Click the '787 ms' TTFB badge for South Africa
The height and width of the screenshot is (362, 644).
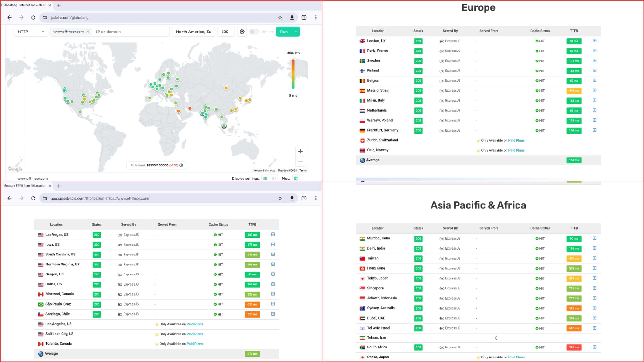574,348
